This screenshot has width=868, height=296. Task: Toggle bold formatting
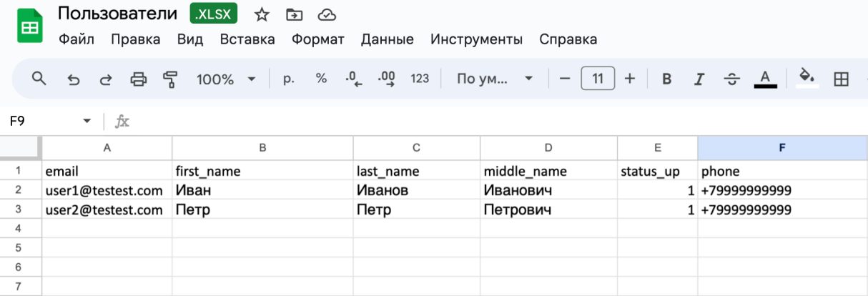point(666,79)
